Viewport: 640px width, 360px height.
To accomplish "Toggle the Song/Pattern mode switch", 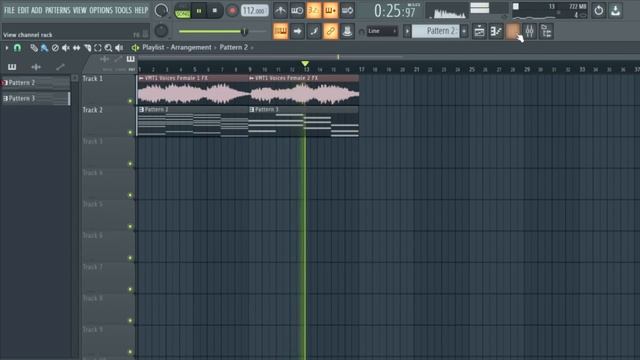I will pos(182,11).
